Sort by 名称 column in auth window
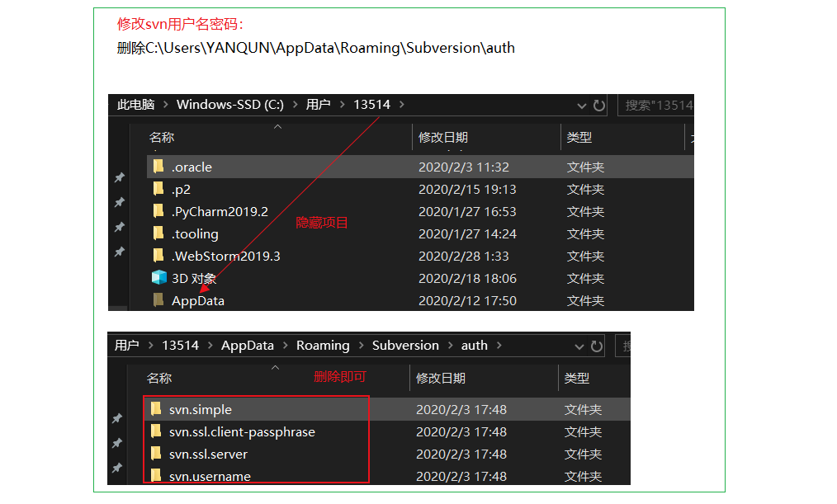The width and height of the screenshot is (837, 504). pos(159,378)
